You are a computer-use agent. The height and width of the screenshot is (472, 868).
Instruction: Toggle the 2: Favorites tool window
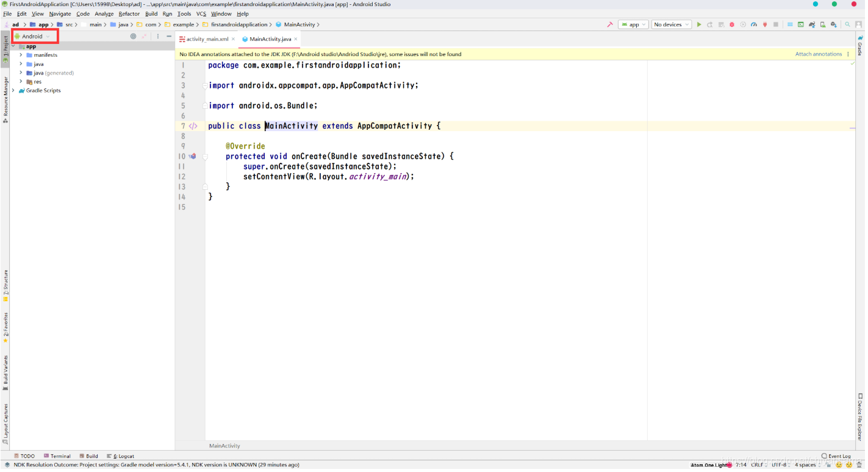(x=5, y=327)
